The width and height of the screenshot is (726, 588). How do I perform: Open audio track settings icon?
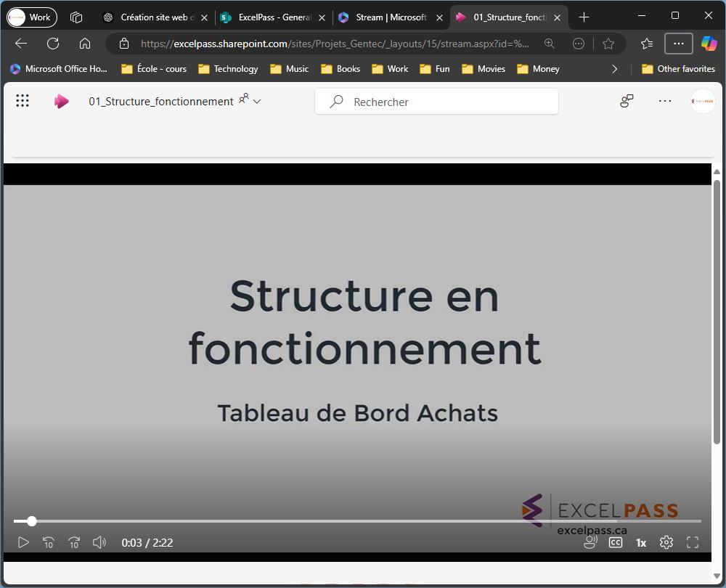(x=591, y=542)
